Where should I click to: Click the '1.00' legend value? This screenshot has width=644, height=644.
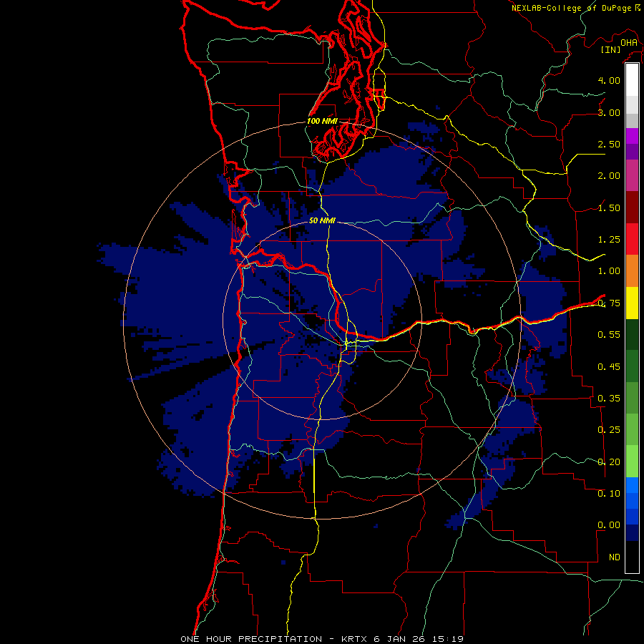tap(609, 271)
